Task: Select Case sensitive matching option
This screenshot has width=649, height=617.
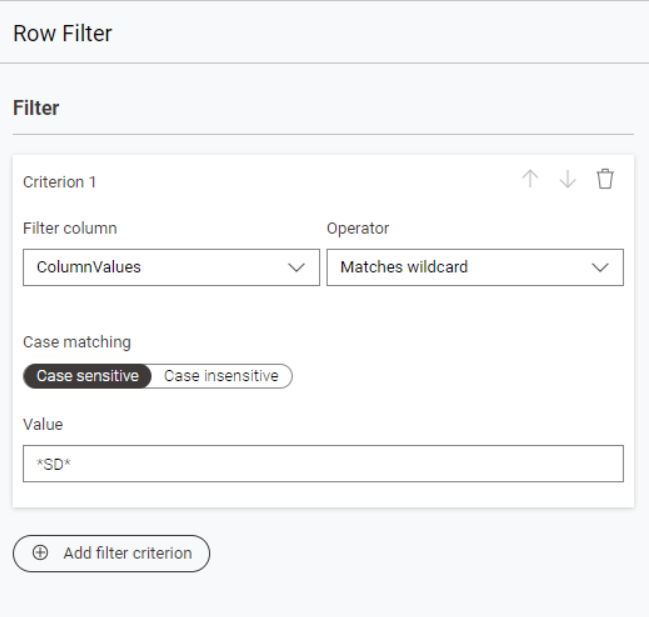Action: click(87, 376)
